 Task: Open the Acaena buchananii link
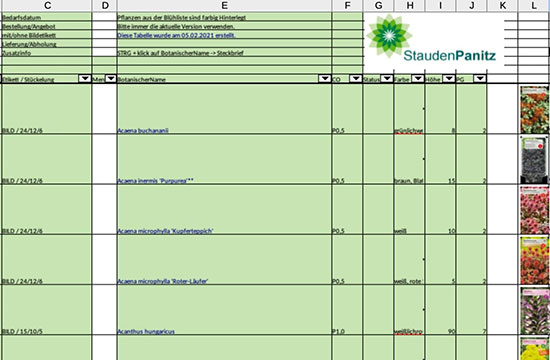(x=143, y=131)
